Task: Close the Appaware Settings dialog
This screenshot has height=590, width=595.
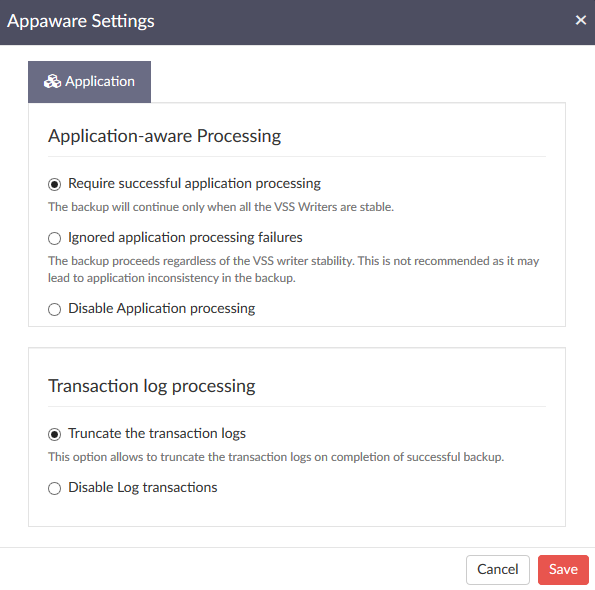Action: (581, 20)
